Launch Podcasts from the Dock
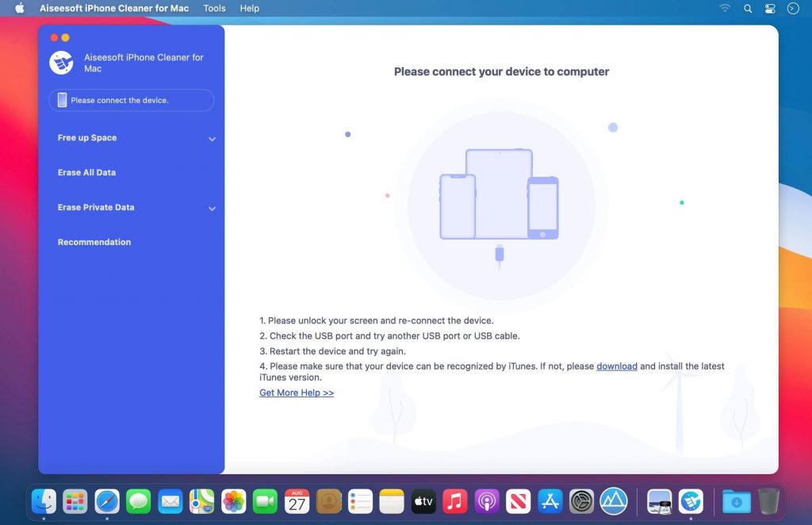 [486, 501]
